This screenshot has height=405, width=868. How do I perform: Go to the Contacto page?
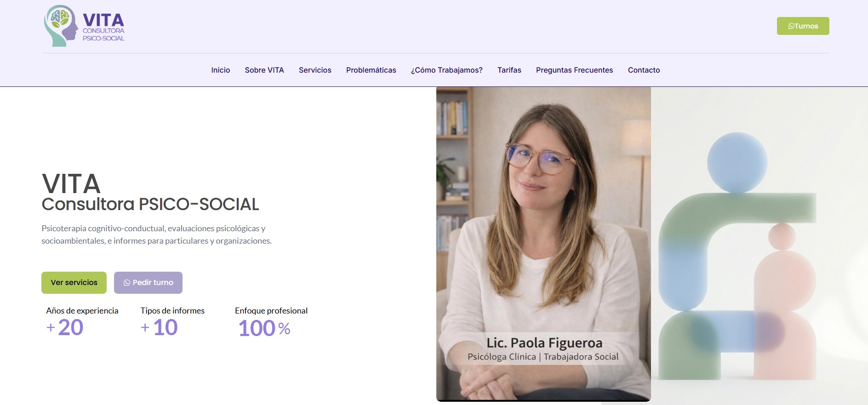[x=644, y=70]
